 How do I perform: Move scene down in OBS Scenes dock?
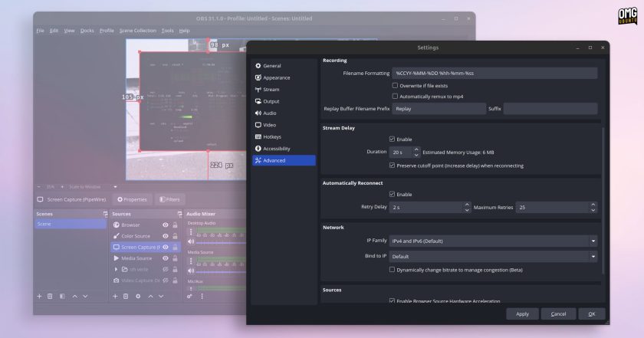click(85, 296)
